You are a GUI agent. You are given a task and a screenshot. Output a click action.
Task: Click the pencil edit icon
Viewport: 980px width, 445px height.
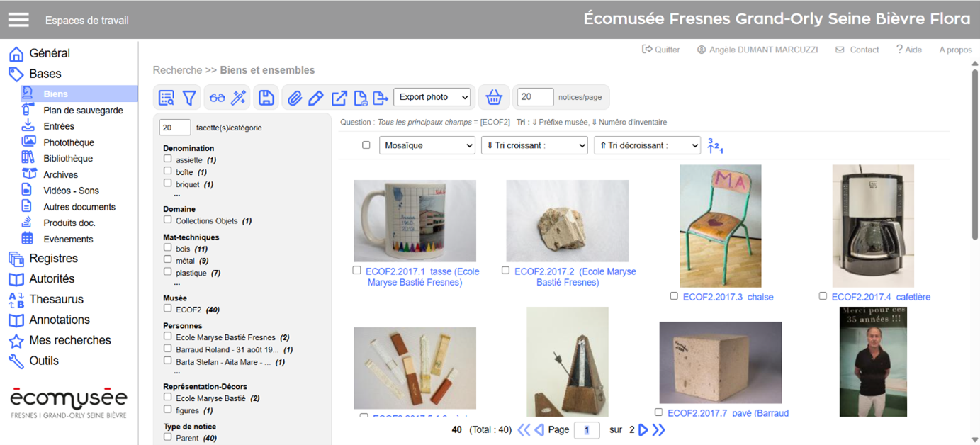pyautogui.click(x=316, y=98)
